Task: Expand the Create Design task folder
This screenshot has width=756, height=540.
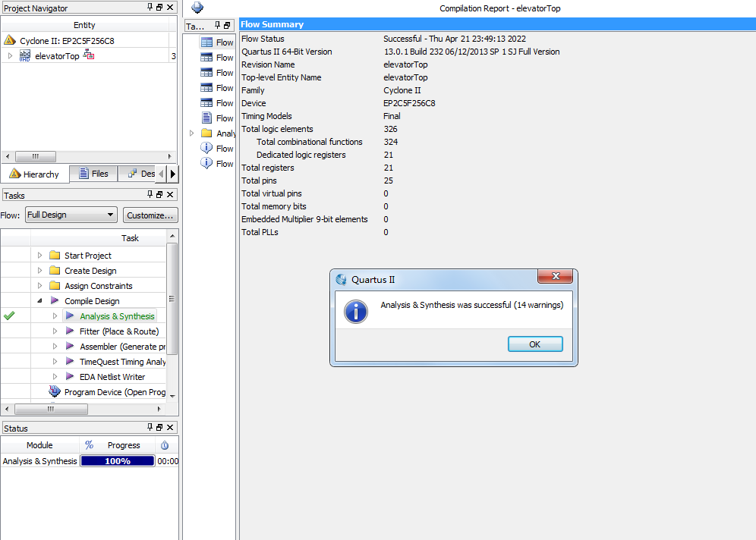Action: pyautogui.click(x=40, y=270)
